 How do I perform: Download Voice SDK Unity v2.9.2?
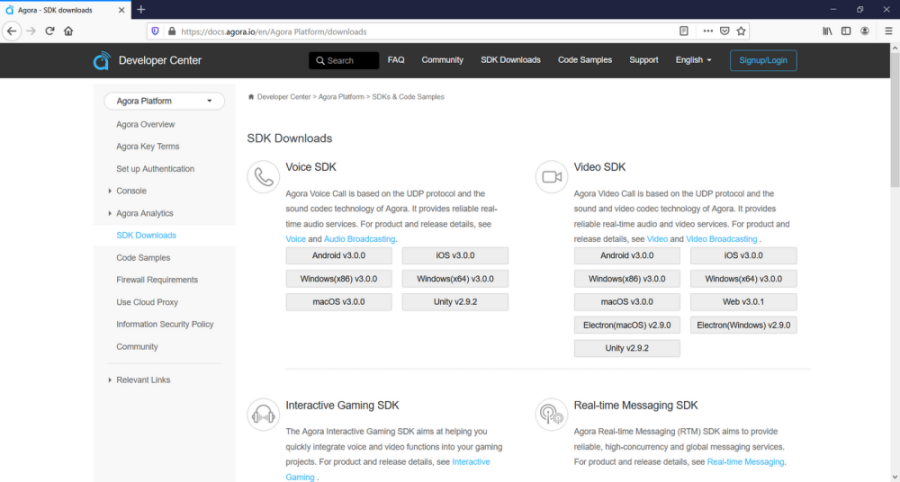click(455, 302)
